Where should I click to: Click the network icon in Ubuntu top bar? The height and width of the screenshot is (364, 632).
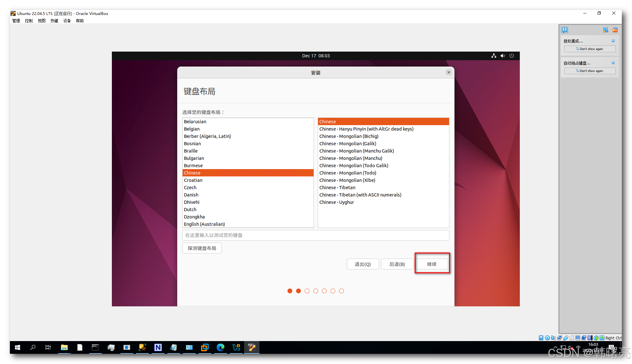pos(494,55)
